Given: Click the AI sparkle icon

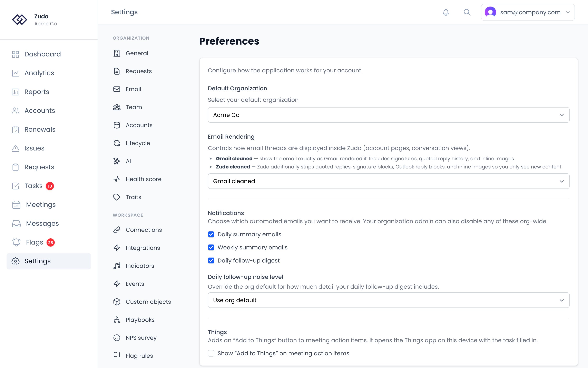Looking at the screenshot, I should click(117, 161).
